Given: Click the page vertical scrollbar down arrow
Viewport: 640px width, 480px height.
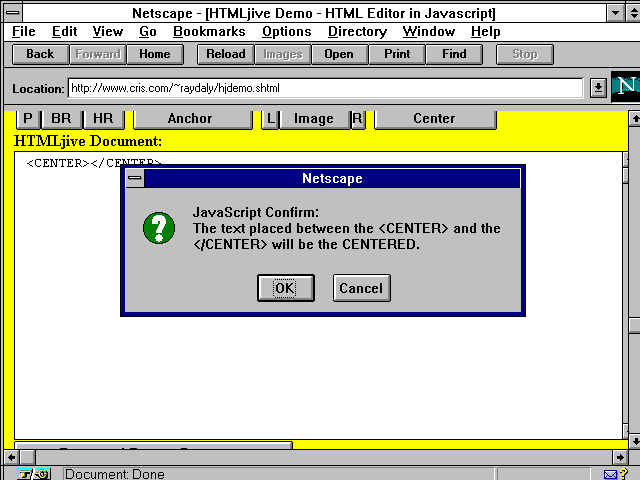Looking at the screenshot, I should pyautogui.click(x=634, y=442).
